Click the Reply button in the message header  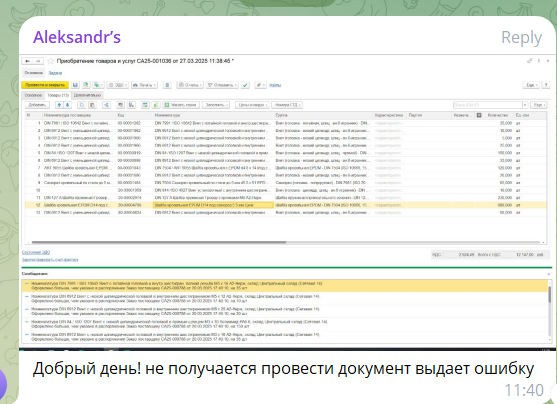(521, 38)
